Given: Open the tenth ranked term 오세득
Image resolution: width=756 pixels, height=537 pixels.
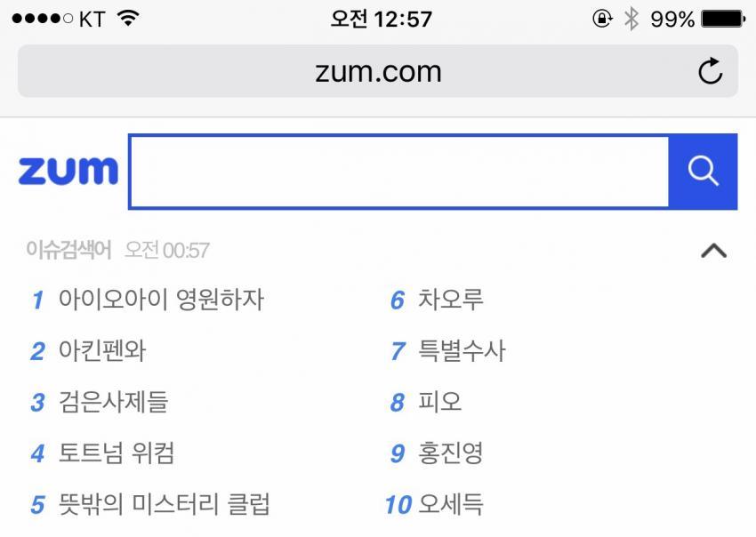Looking at the screenshot, I should (x=451, y=505).
